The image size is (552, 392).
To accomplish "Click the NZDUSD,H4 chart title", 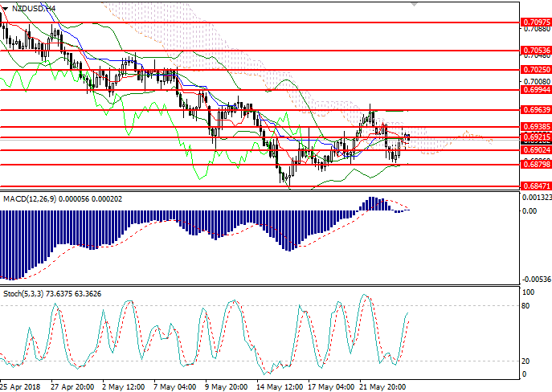I will pyautogui.click(x=35, y=7).
